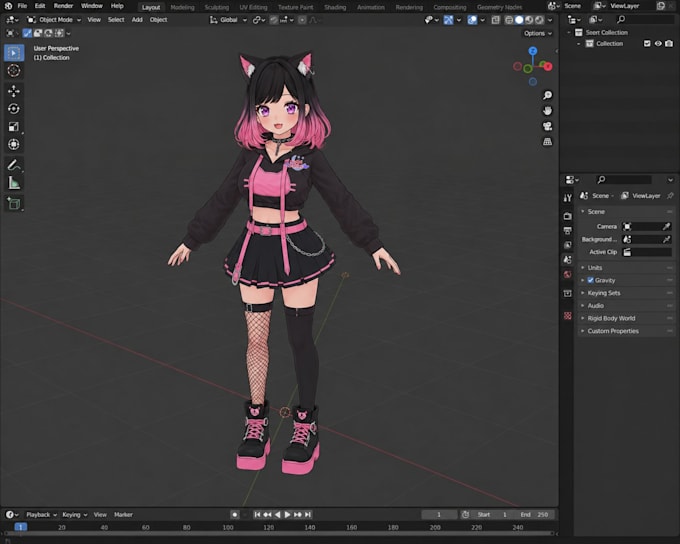Play the animation forward
680x544 pixels.
[288, 515]
